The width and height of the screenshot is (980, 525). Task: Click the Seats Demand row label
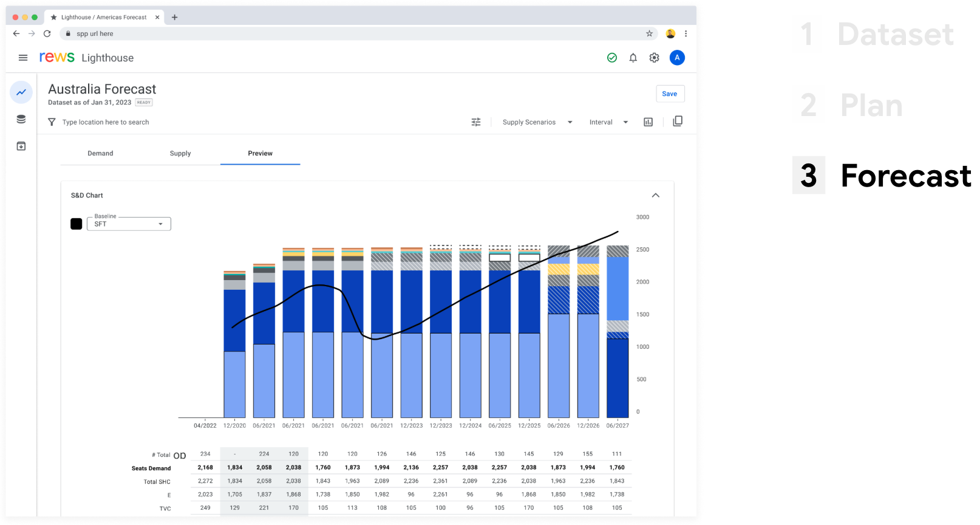(x=151, y=468)
